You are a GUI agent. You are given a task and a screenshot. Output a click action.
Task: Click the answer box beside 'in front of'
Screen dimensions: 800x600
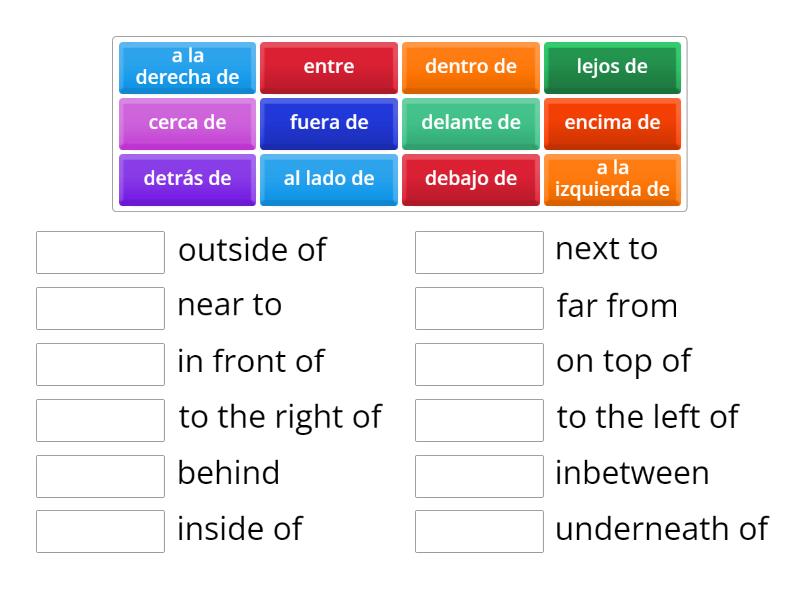click(x=99, y=362)
